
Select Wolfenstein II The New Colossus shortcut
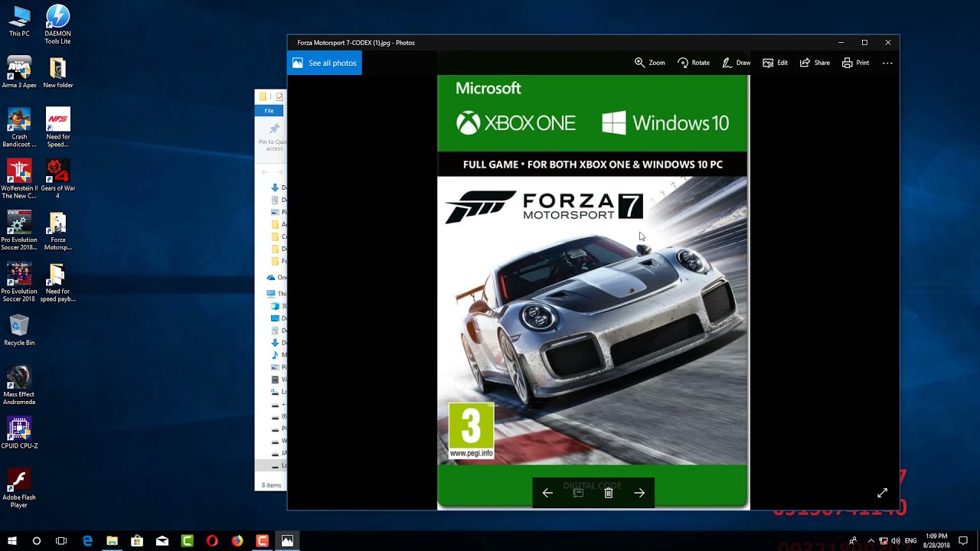pos(19,179)
